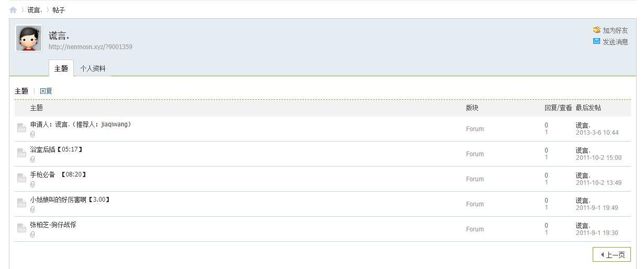Click the attachment paperclip under 小姑娘叫的好厉害啊 thread

click(x=32, y=209)
